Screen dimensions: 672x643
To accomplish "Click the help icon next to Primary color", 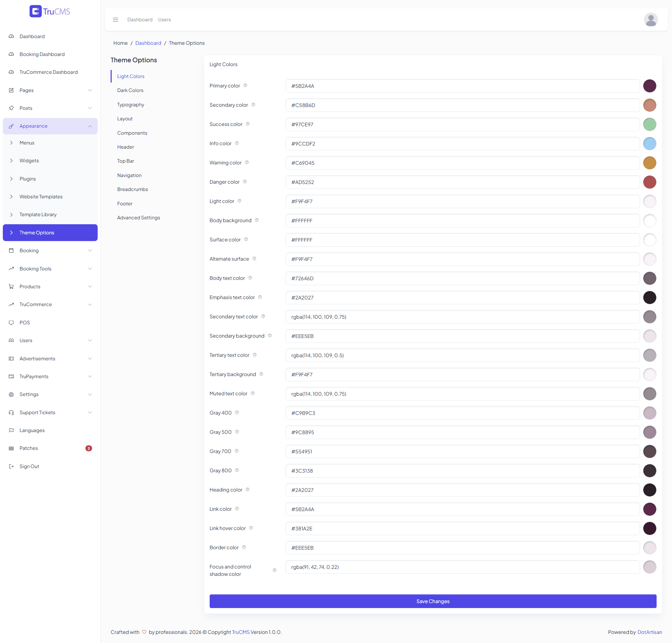I will point(245,86).
